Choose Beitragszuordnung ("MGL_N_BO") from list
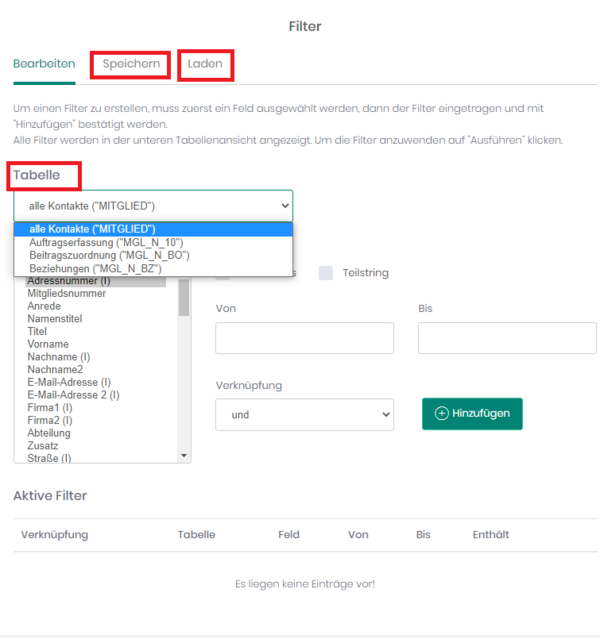The height and width of the screenshot is (639, 600). coord(109,256)
